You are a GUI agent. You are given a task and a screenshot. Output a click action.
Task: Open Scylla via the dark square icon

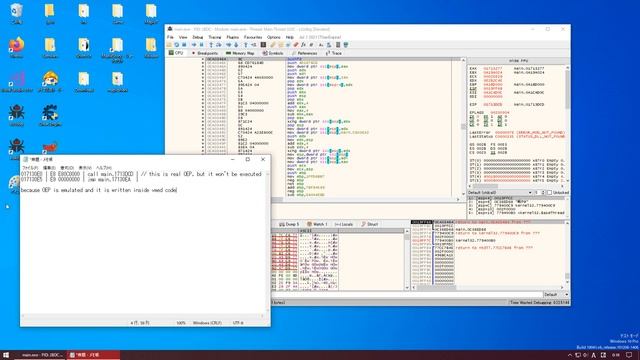pyautogui.click(x=263, y=45)
